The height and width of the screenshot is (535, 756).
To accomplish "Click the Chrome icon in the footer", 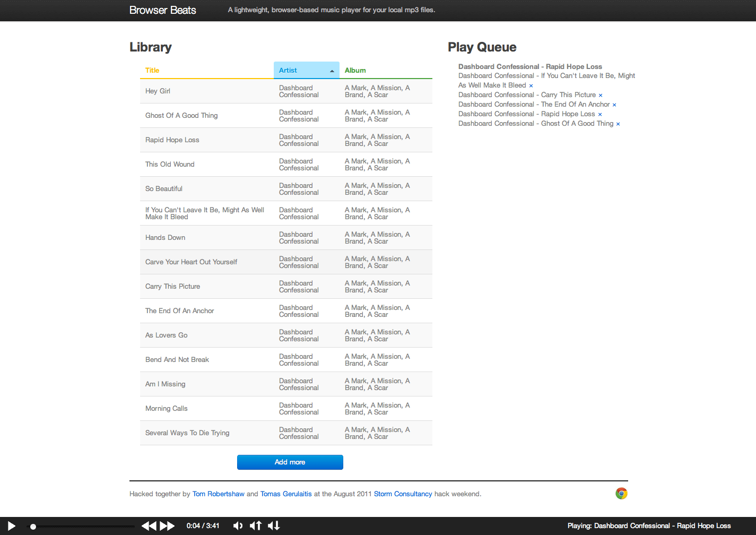I will click(x=621, y=494).
